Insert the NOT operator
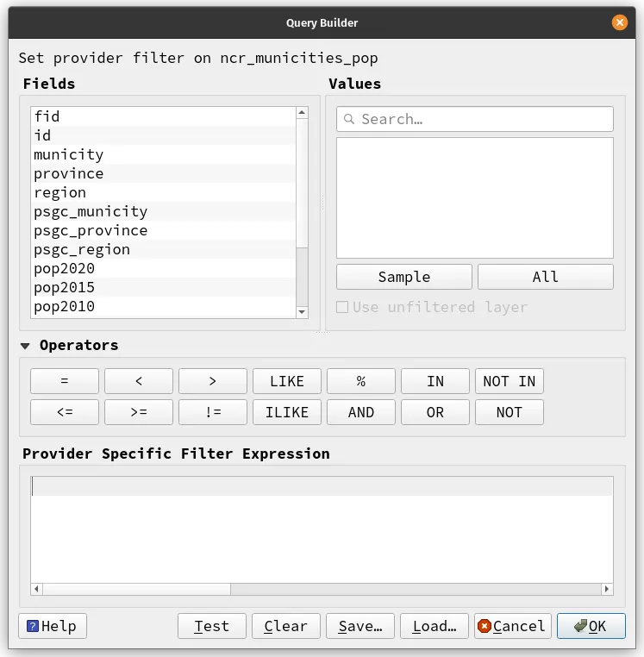The height and width of the screenshot is (657, 644). pos(510,412)
